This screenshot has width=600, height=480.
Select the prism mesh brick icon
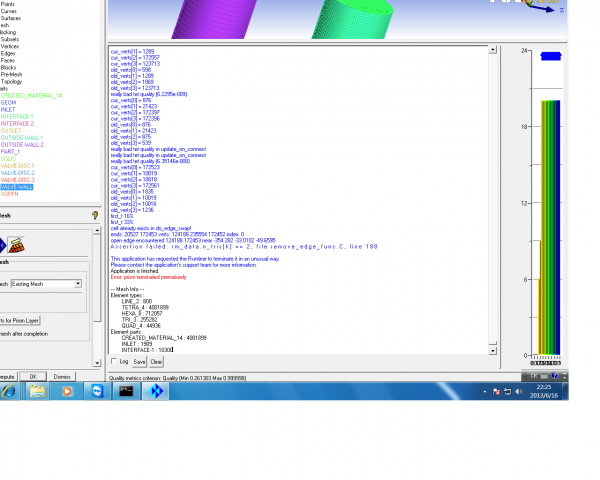(x=16, y=245)
